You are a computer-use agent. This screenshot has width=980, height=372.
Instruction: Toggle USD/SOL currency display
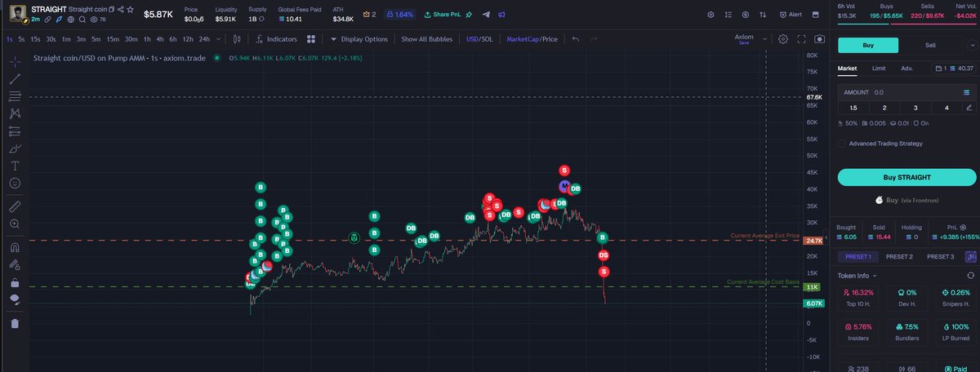pyautogui.click(x=479, y=38)
